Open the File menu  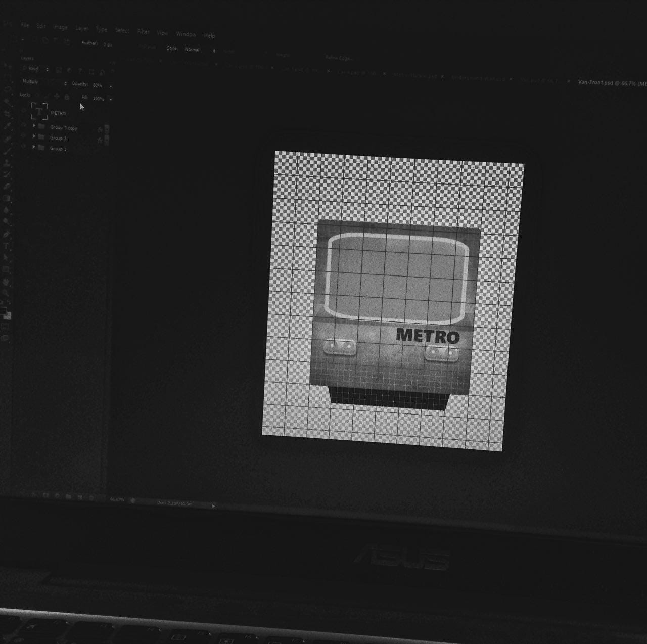click(25, 25)
